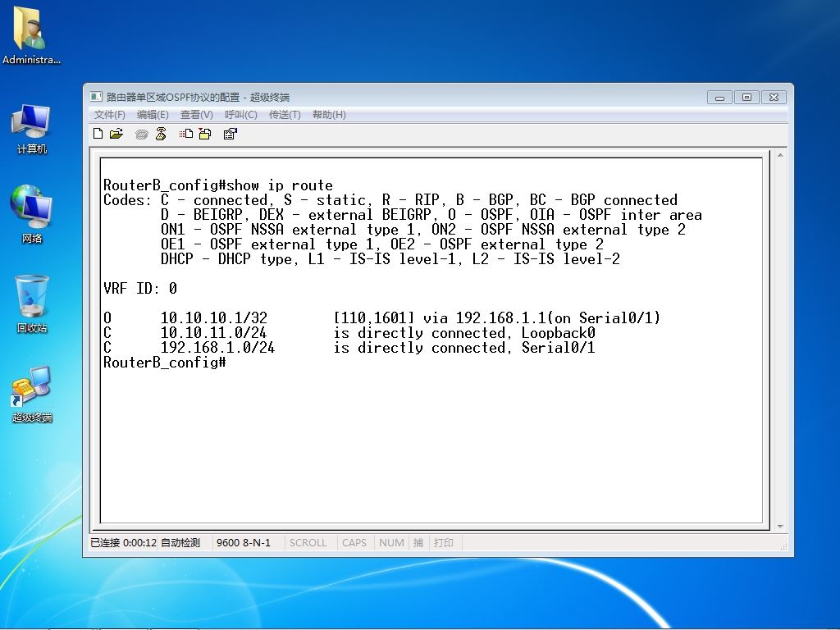Image resolution: width=840 pixels, height=630 pixels.
Task: Open the 编辑(E) menu
Action: pos(153,115)
